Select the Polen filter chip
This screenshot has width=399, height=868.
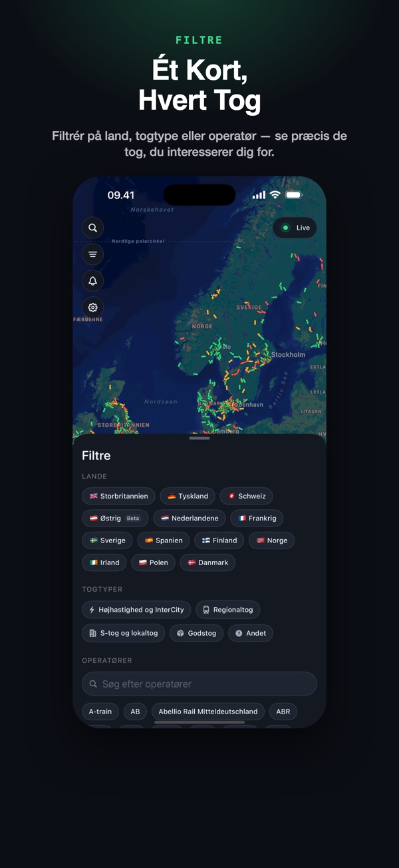coord(153,562)
